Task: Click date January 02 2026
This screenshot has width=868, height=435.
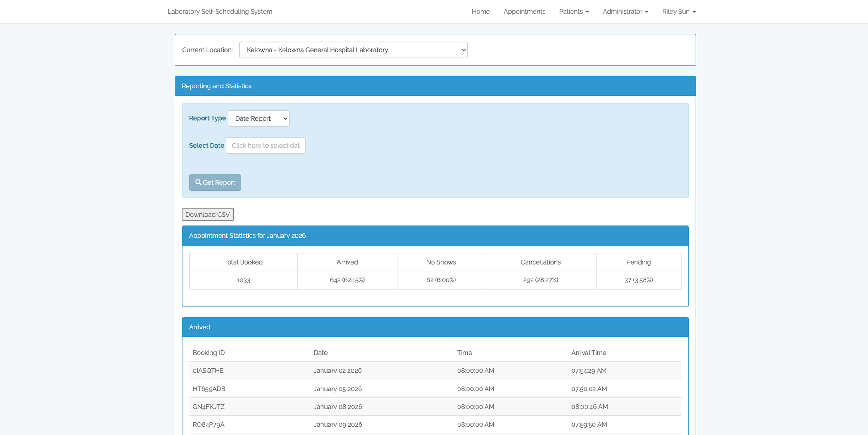Action: [x=337, y=371]
